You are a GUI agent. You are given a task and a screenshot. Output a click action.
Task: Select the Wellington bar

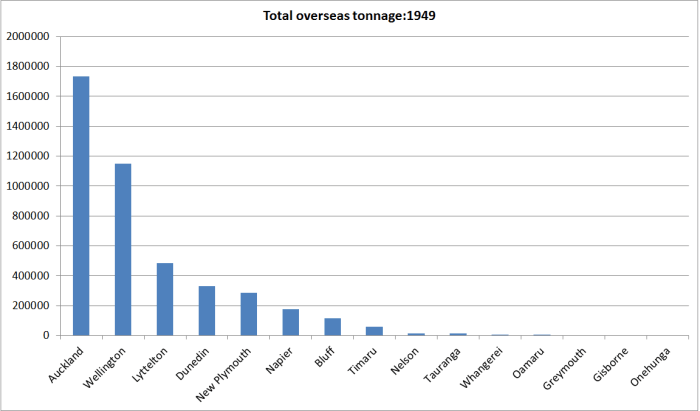123,249
